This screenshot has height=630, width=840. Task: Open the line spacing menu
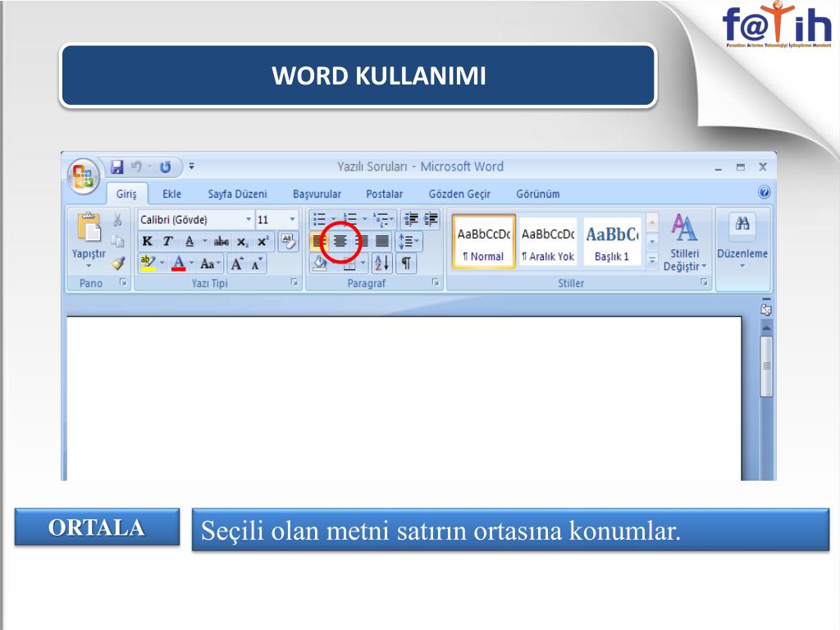409,241
